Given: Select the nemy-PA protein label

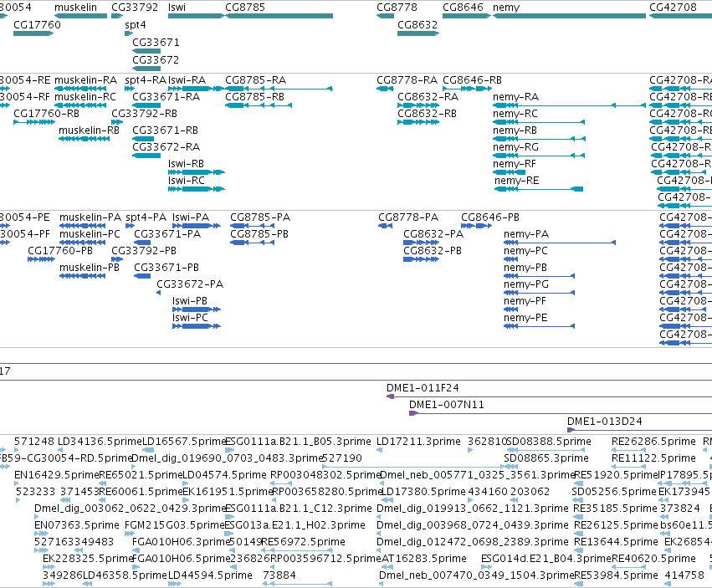Looking at the screenshot, I should click(526, 235).
